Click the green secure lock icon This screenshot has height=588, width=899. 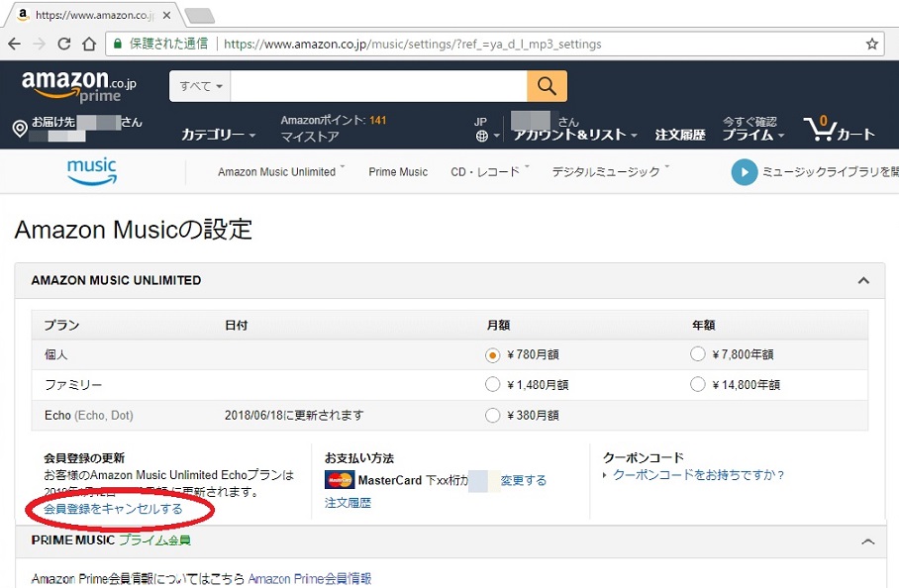[x=118, y=45]
